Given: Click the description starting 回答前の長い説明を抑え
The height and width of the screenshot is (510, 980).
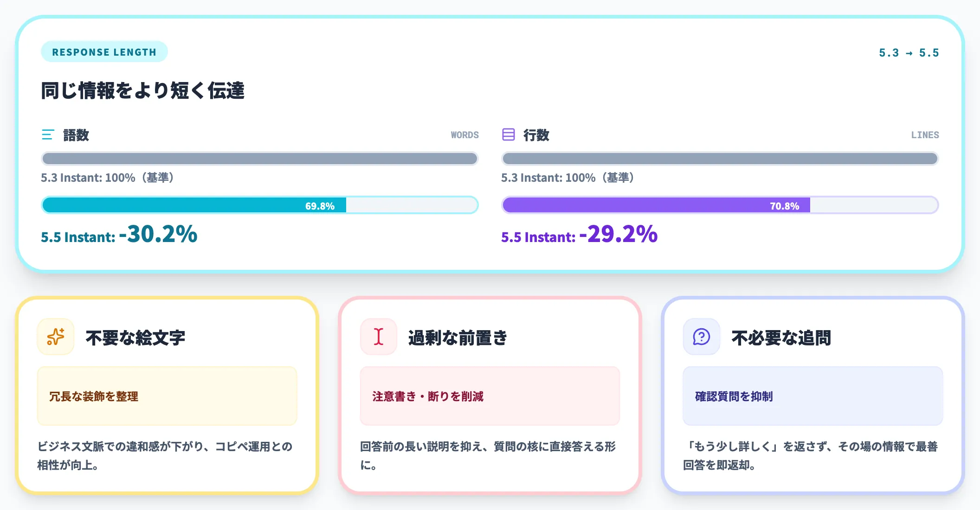Looking at the screenshot, I should click(488, 455).
